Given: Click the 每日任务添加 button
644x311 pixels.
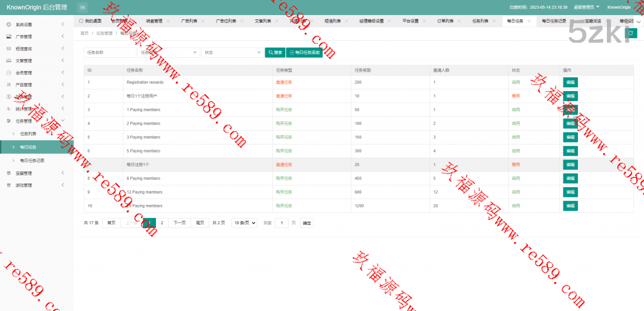Looking at the screenshot, I should pyautogui.click(x=304, y=53).
